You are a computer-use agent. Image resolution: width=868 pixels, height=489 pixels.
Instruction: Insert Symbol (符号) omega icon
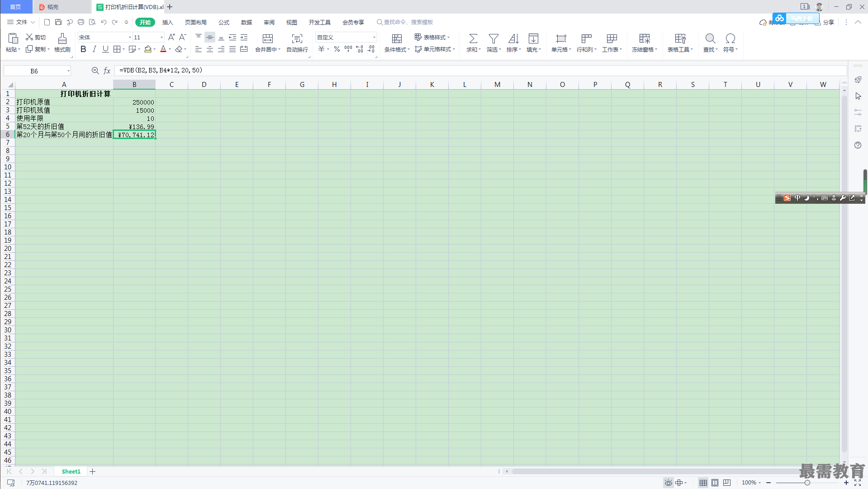[x=730, y=38]
